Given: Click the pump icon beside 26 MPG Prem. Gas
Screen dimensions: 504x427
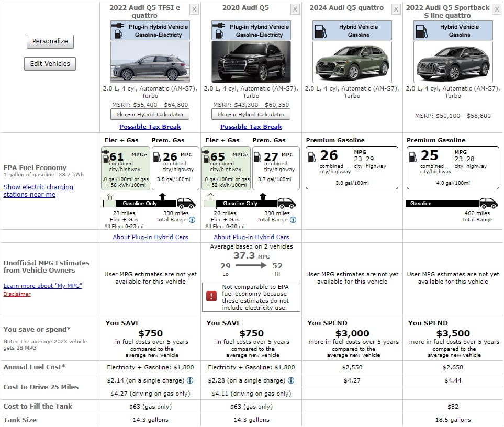Looking at the screenshot, I should tap(157, 157).
